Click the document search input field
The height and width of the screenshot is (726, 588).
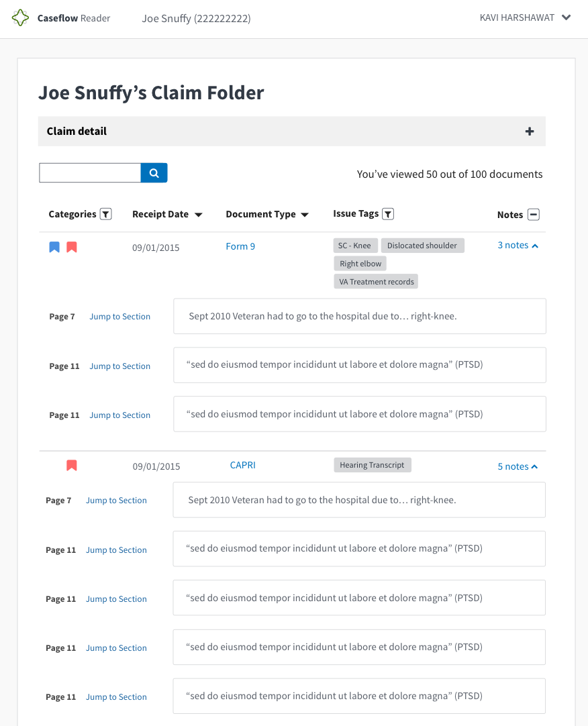(x=90, y=172)
